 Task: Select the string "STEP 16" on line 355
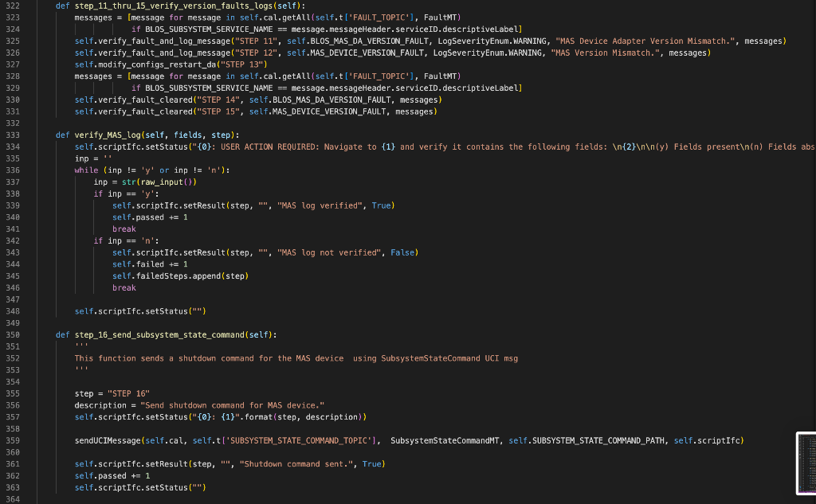click(x=127, y=393)
